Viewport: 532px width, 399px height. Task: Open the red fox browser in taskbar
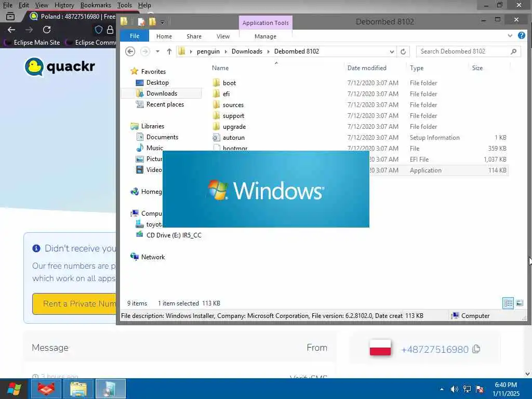(x=46, y=389)
